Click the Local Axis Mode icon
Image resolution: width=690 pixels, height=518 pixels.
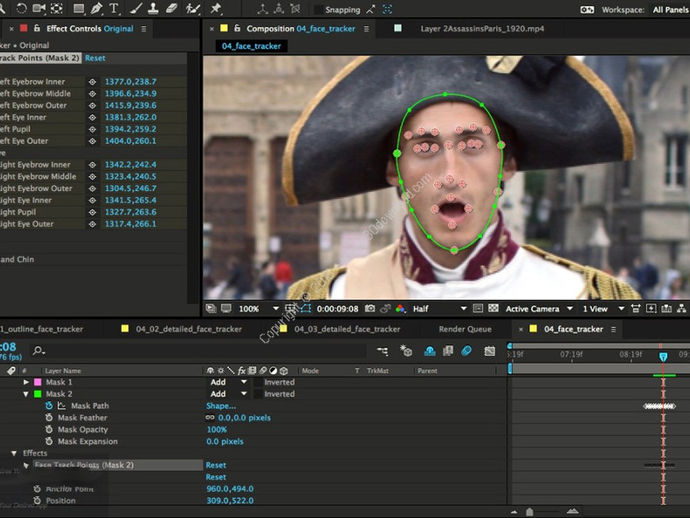pyautogui.click(x=263, y=9)
